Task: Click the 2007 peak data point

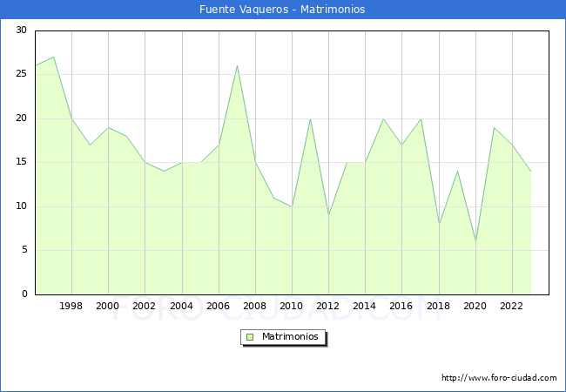Action: coord(237,65)
